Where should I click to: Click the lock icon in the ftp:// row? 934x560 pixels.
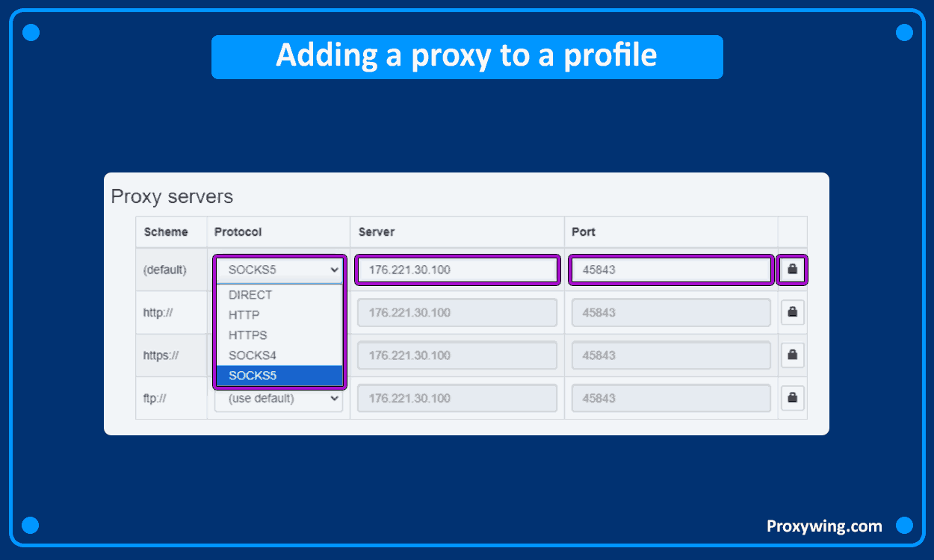pos(792,398)
